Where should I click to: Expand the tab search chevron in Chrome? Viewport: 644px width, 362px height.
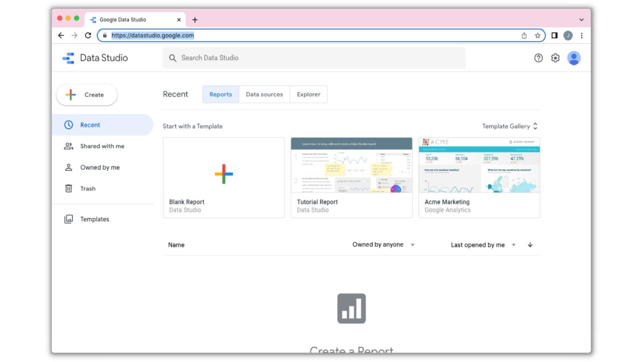click(582, 20)
